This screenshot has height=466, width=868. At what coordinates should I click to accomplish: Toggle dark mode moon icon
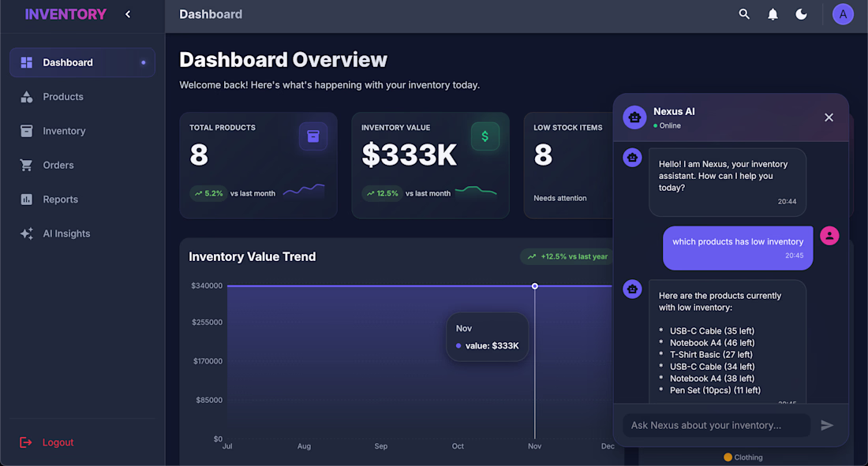[801, 14]
